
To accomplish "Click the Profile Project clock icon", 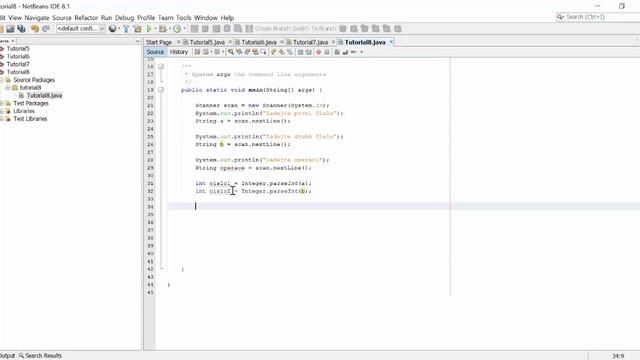I will (x=177, y=29).
